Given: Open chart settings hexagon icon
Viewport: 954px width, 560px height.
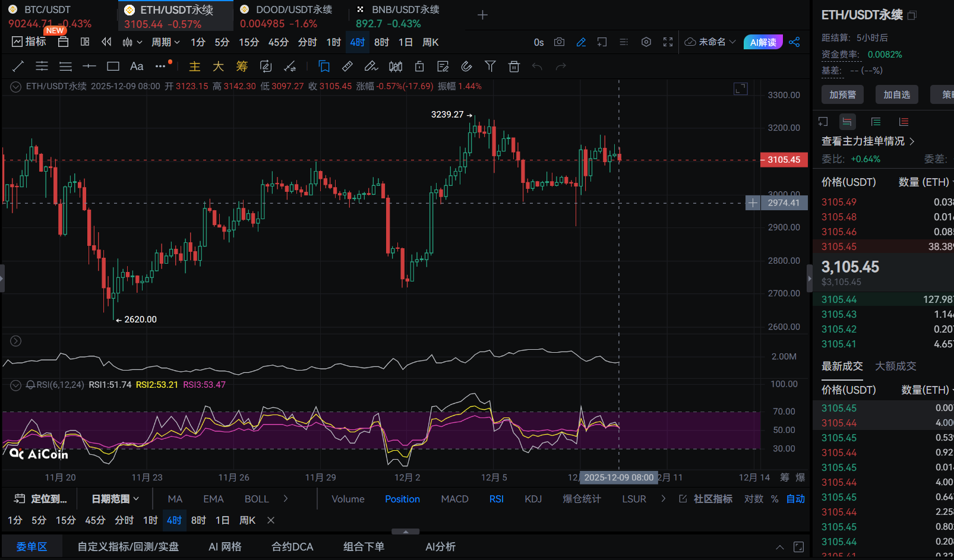Looking at the screenshot, I should pyautogui.click(x=646, y=42).
